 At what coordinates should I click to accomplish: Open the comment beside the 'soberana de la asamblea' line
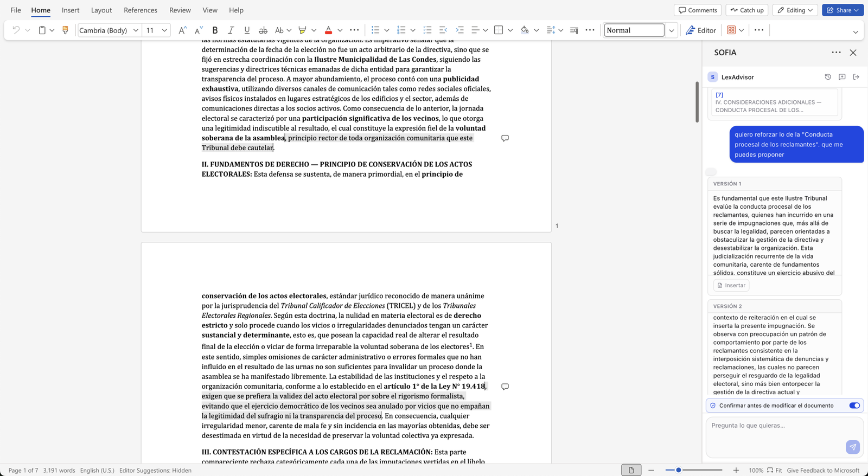(x=505, y=138)
